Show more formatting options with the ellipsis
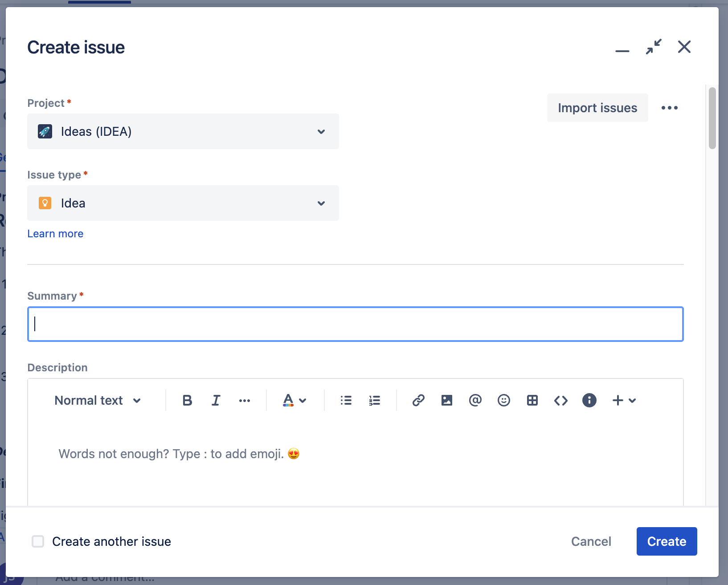Image resolution: width=728 pixels, height=585 pixels. pyautogui.click(x=245, y=400)
